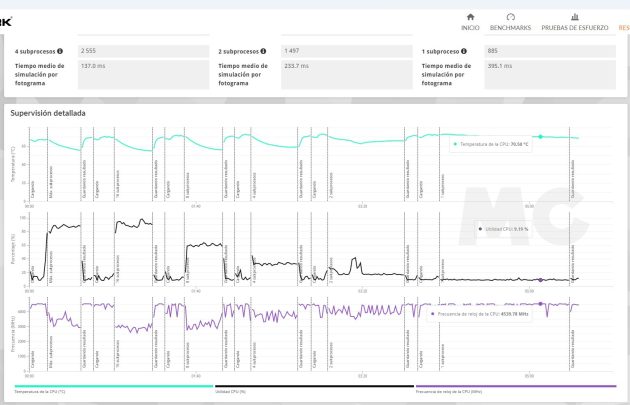
Task: Click the Supervisión detallada heading
Action: (48, 113)
